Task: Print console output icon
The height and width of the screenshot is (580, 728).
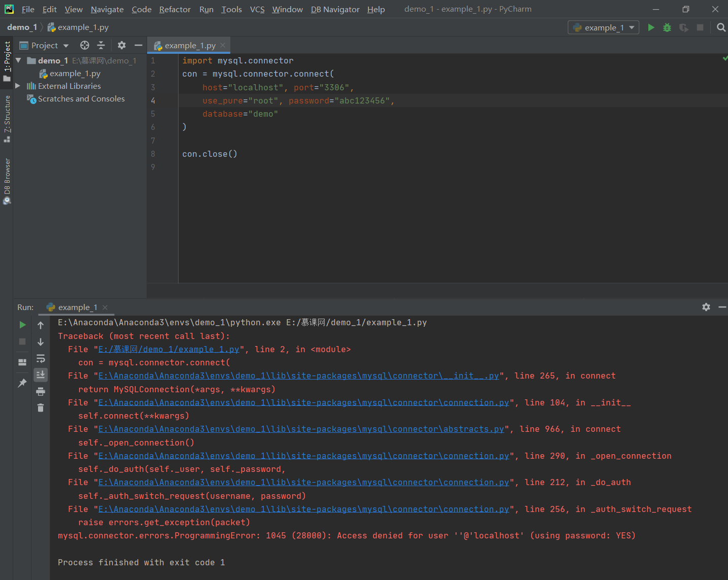Action: click(41, 391)
